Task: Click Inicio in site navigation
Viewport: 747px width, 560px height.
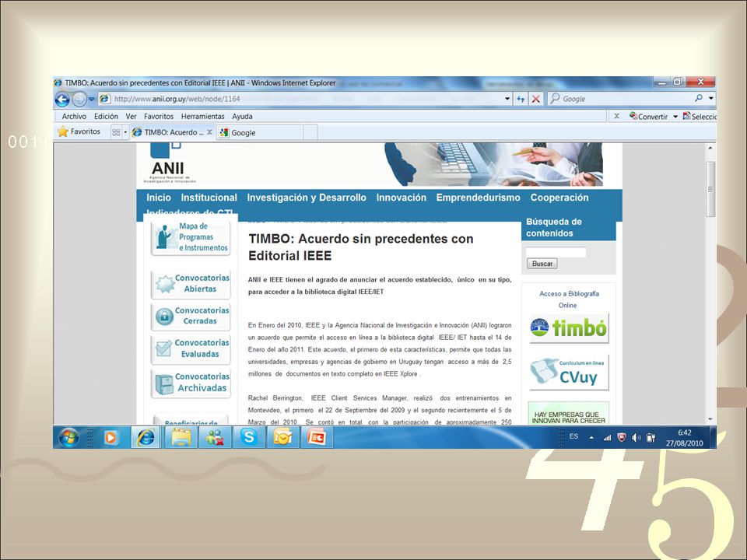Action: click(159, 198)
